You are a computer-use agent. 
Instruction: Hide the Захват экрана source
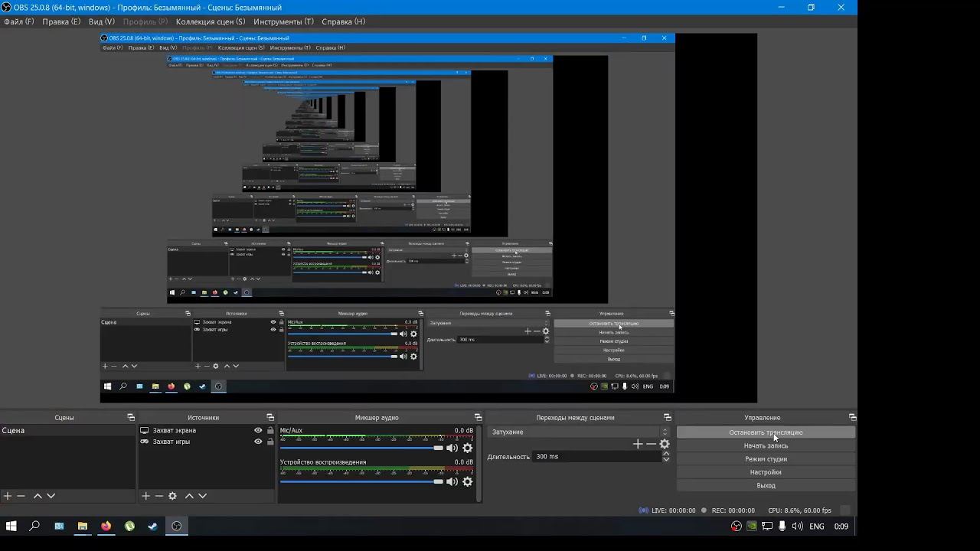(x=258, y=430)
